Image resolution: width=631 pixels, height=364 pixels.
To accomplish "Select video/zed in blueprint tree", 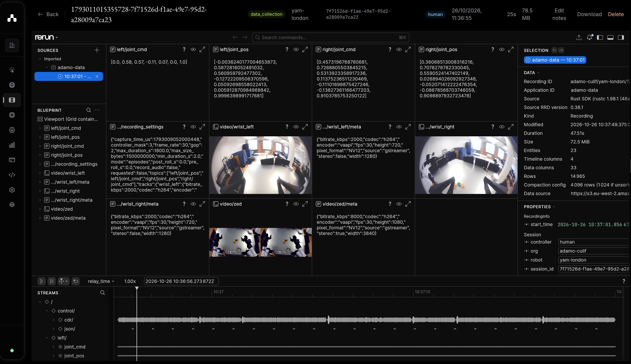I will pyautogui.click(x=62, y=209).
